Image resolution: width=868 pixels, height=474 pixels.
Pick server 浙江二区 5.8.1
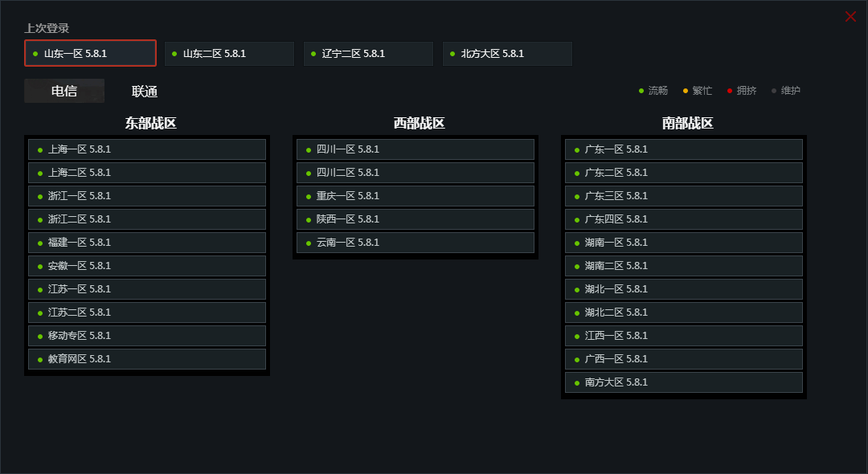click(x=147, y=219)
